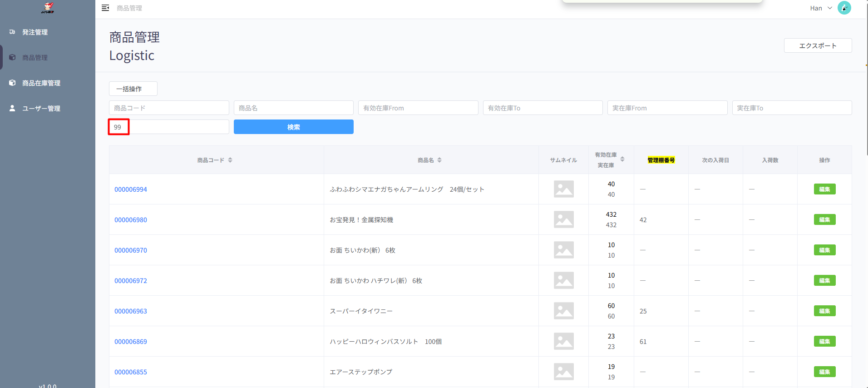The image size is (868, 388).
Task: Sort table by 商品コード column
Action: click(230, 160)
